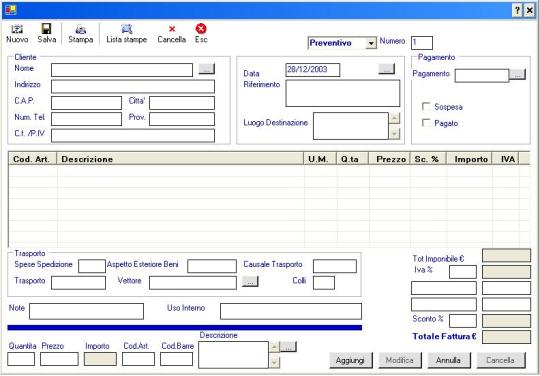This screenshot has width=540, height=376.
Task: Click the Aggiungi button
Action: click(351, 360)
